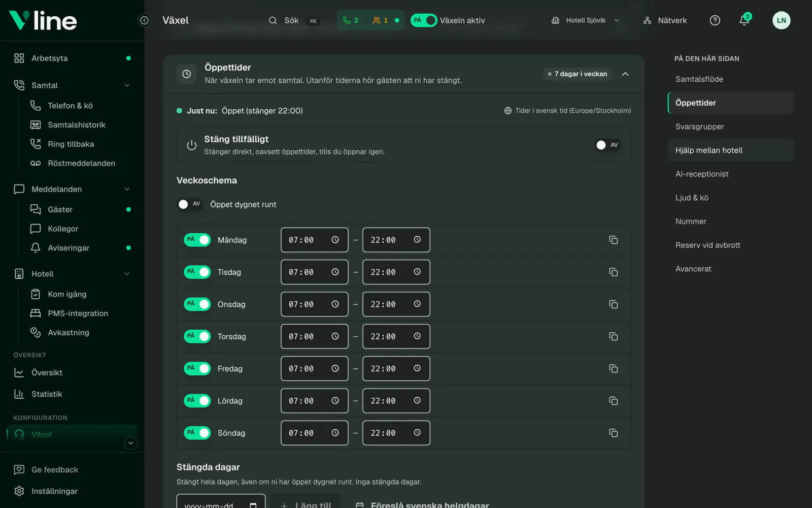The image size is (812, 508).
Task: Jump to Reserv vid avbrott section
Action: pyautogui.click(x=731, y=245)
